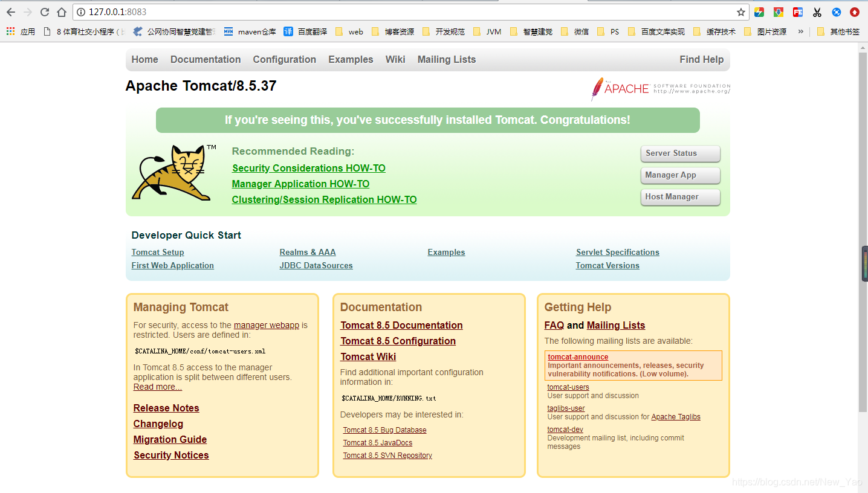Screen dimensions: 868x493
Task: Open the Security Notices link
Action: [171, 455]
